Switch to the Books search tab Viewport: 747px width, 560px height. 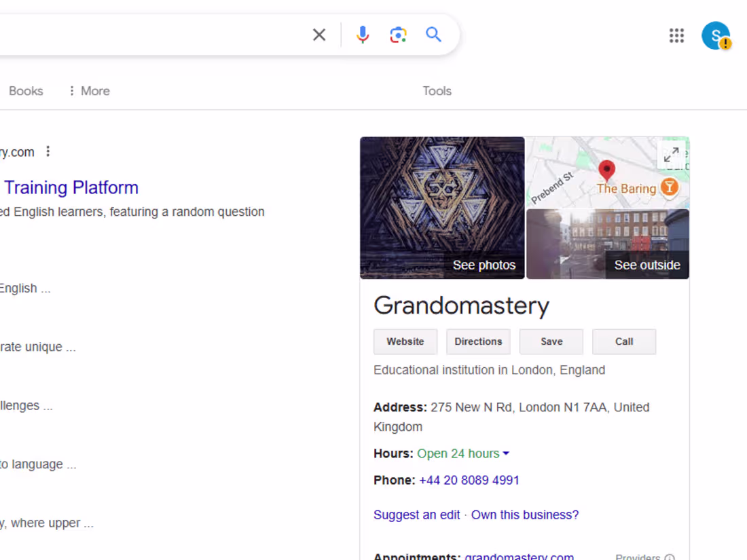[26, 90]
